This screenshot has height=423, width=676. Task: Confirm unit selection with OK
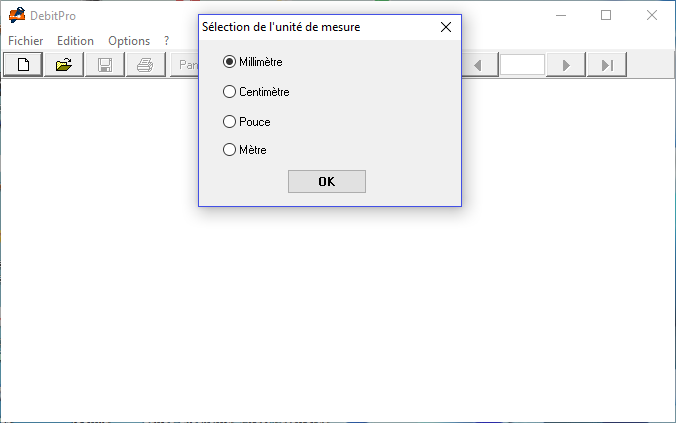[x=327, y=182]
